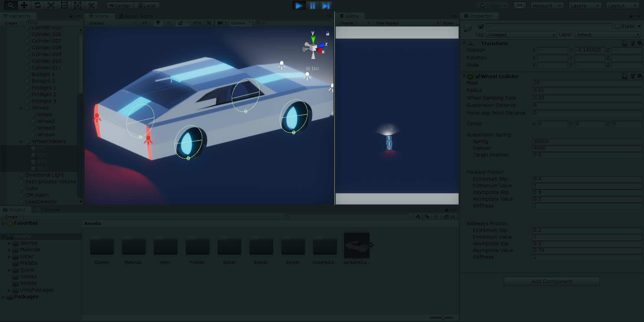Open the Hierarchy Create menu

tap(13, 23)
